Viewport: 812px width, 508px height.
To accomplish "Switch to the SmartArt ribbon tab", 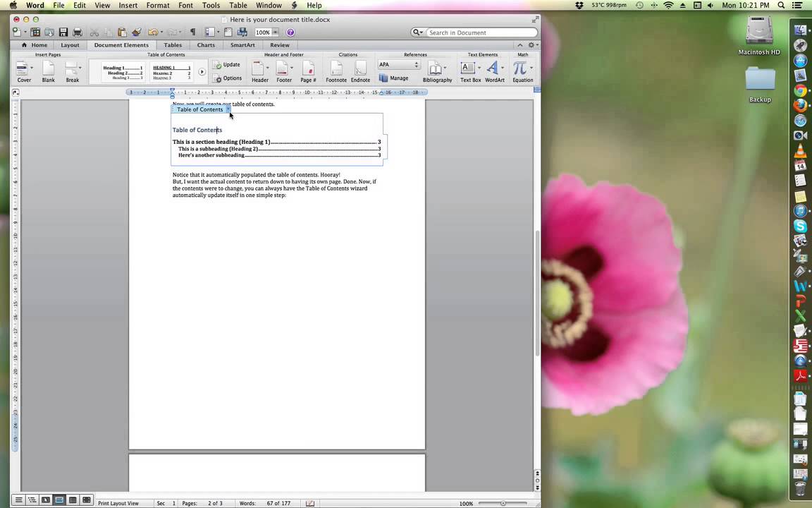I will 242,45.
